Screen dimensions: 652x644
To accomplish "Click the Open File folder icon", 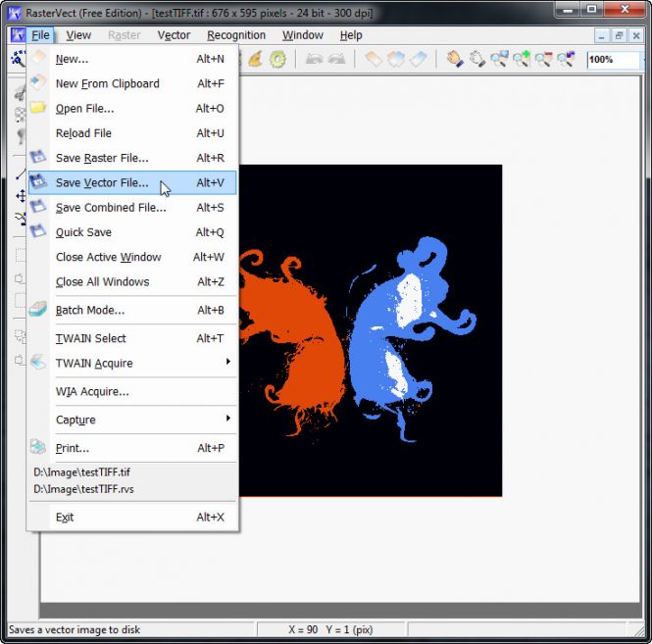I will 38,108.
